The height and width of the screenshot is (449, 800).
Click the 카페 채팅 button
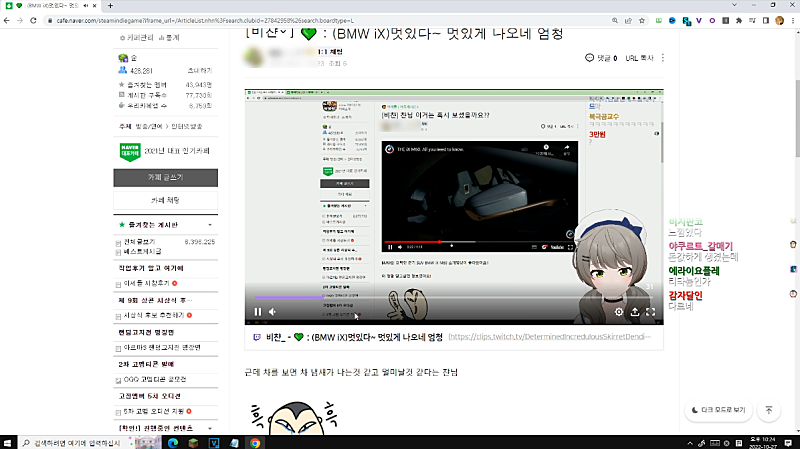pos(165,200)
